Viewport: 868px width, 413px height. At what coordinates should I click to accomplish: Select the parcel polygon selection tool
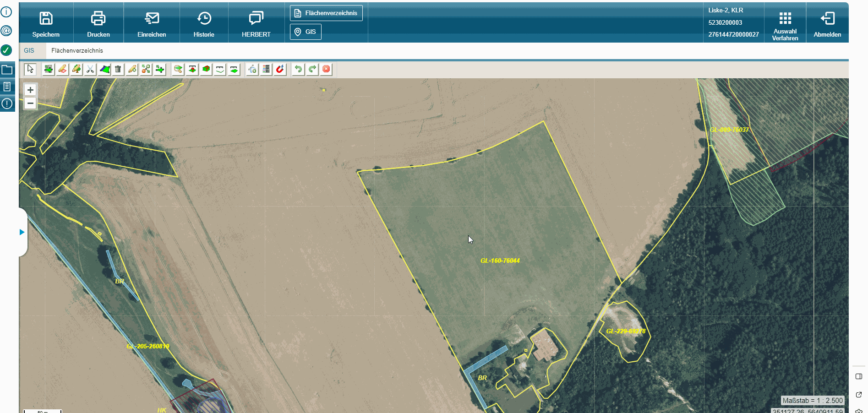coord(48,69)
